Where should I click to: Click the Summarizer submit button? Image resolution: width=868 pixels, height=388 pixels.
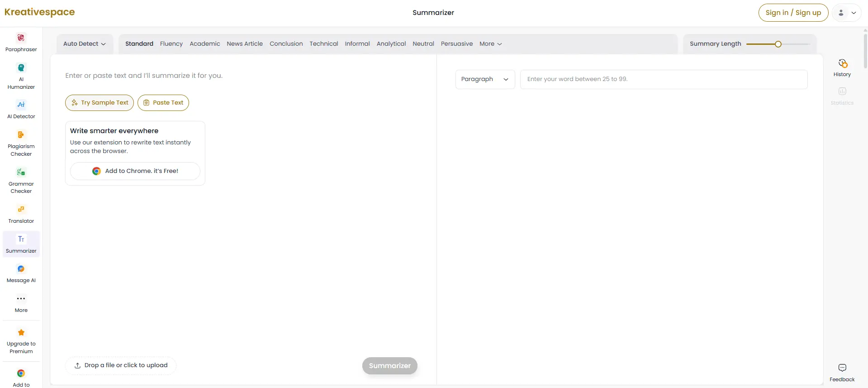coord(390,366)
